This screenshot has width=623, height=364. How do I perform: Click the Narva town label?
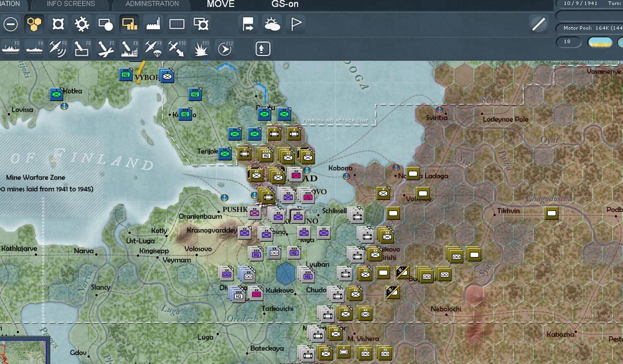coord(84,251)
